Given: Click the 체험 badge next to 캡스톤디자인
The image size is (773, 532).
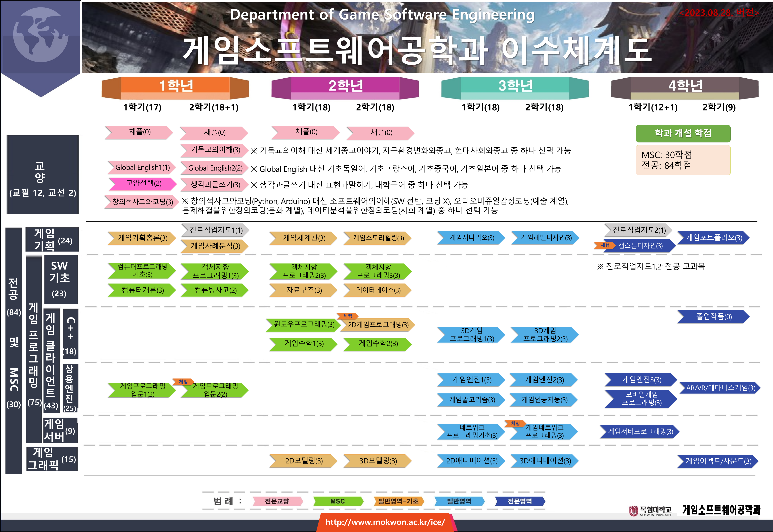Looking at the screenshot, I should click(604, 245).
